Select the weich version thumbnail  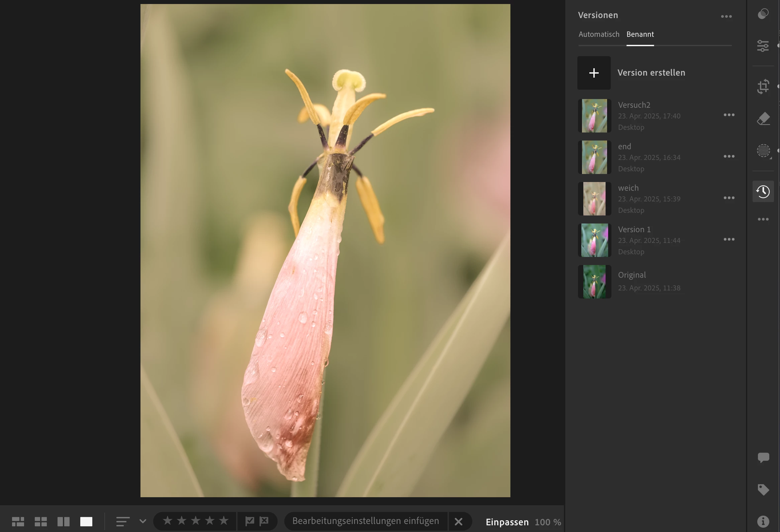point(594,199)
